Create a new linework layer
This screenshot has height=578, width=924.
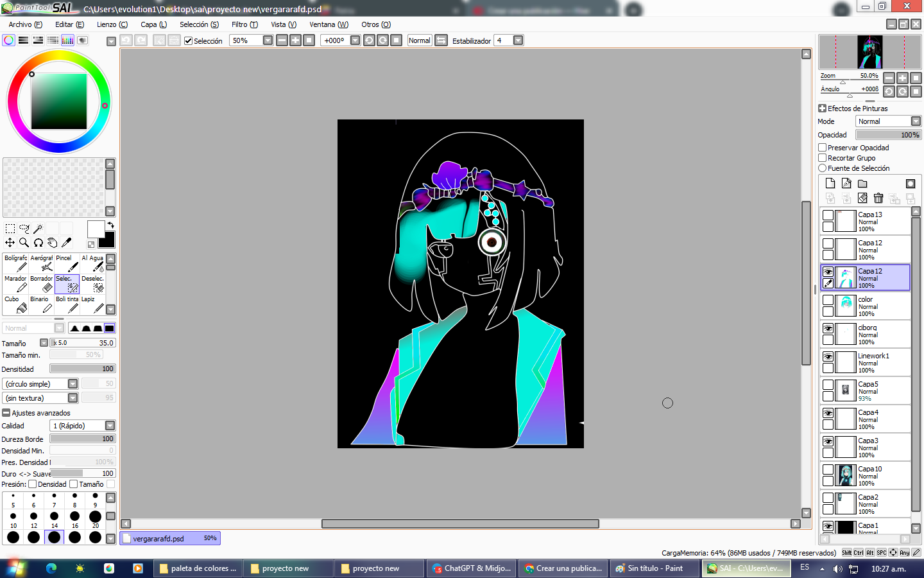coord(846,183)
